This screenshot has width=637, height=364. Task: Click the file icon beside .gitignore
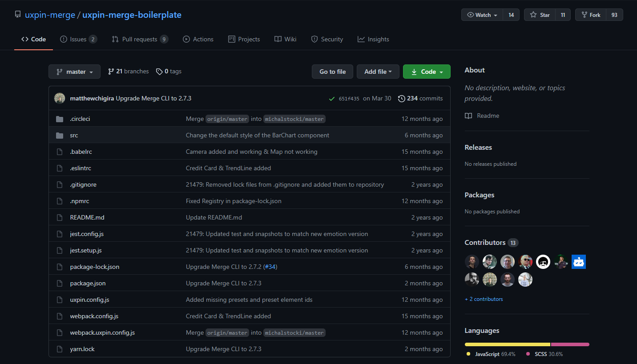pos(60,184)
